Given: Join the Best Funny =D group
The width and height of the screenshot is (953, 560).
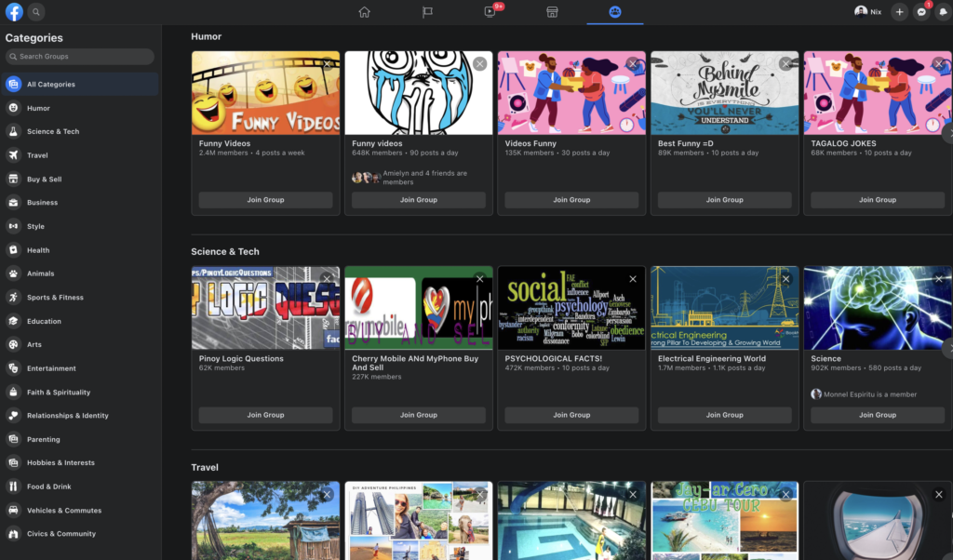Looking at the screenshot, I should [724, 200].
